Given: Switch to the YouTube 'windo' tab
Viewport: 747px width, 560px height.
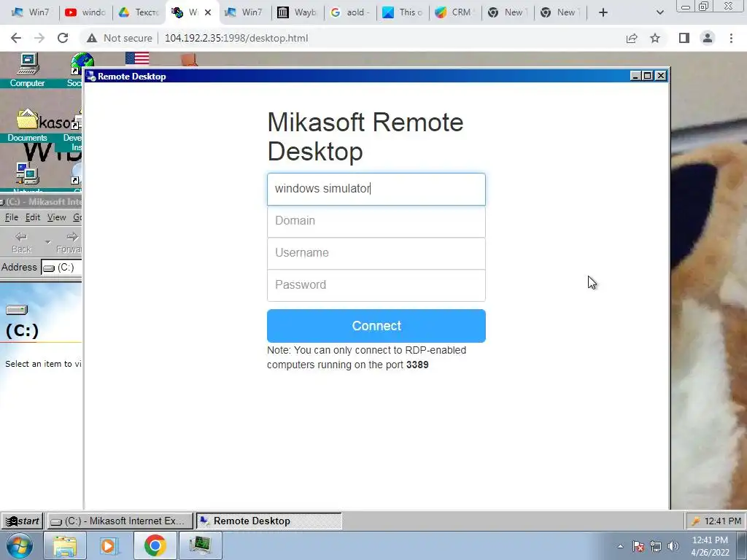Looking at the screenshot, I should pos(86,12).
